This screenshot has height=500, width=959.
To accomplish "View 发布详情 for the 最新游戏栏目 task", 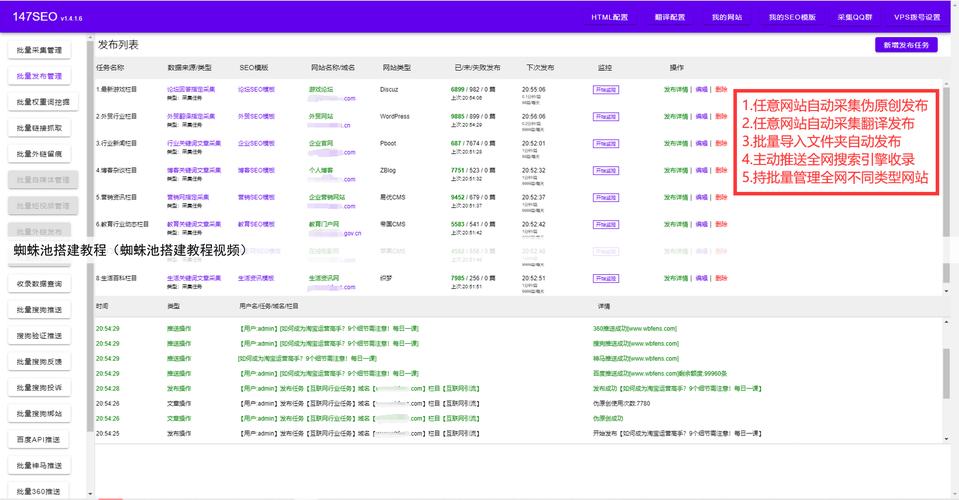I will coord(676,89).
